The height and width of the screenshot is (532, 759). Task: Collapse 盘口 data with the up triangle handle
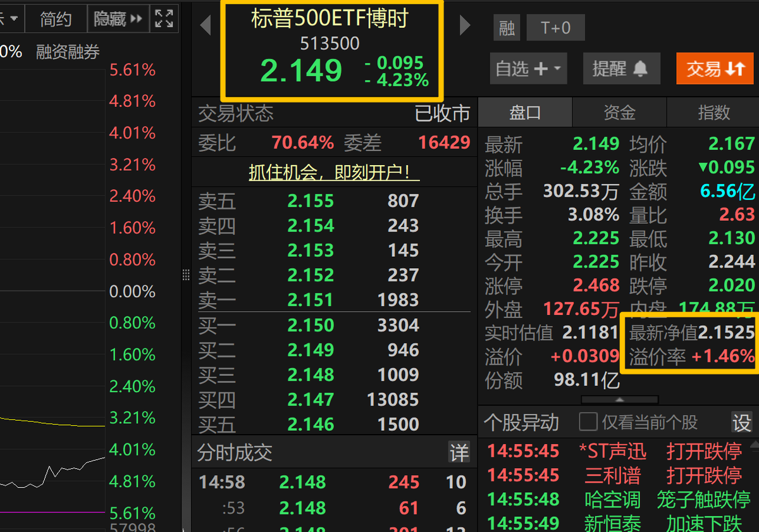click(619, 399)
